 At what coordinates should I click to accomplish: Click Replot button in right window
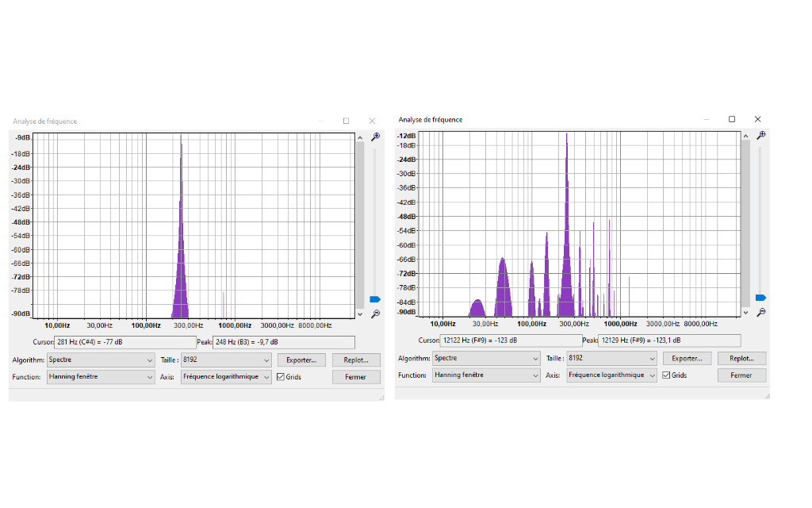[741, 359]
